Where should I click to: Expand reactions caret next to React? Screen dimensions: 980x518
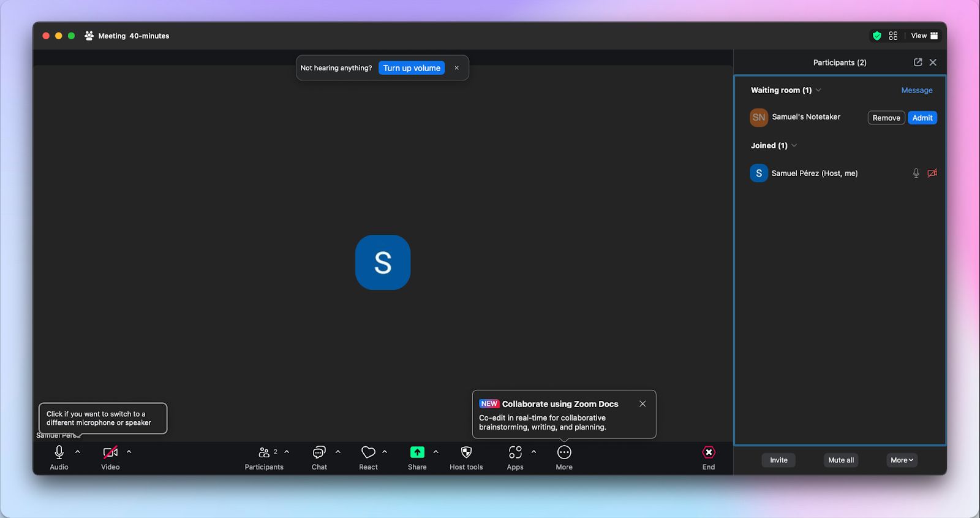tap(385, 452)
